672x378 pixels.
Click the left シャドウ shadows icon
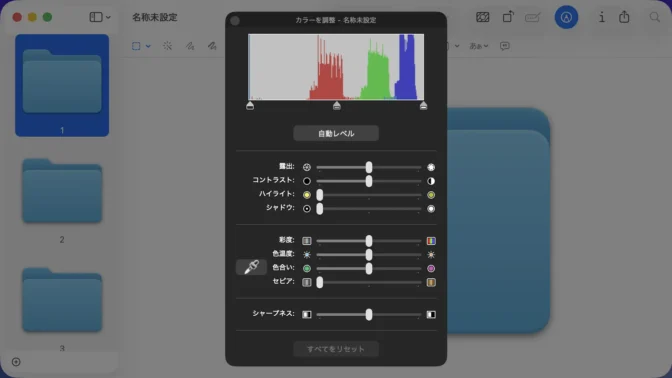(306, 209)
